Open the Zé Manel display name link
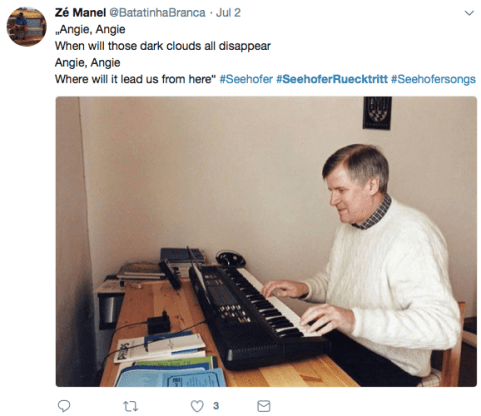The height and width of the screenshot is (416, 481). click(x=80, y=13)
